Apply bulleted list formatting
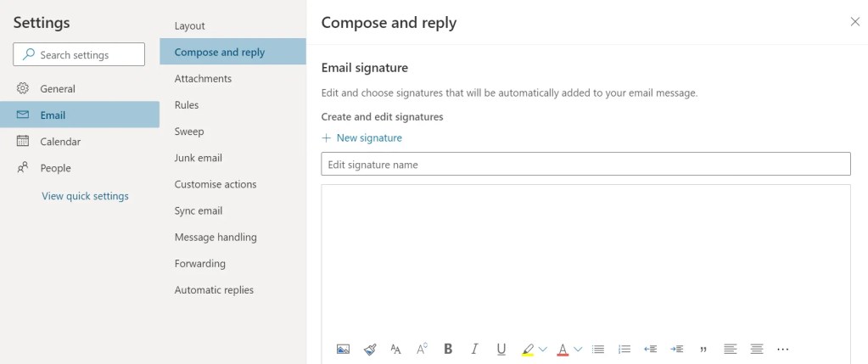 (x=598, y=349)
